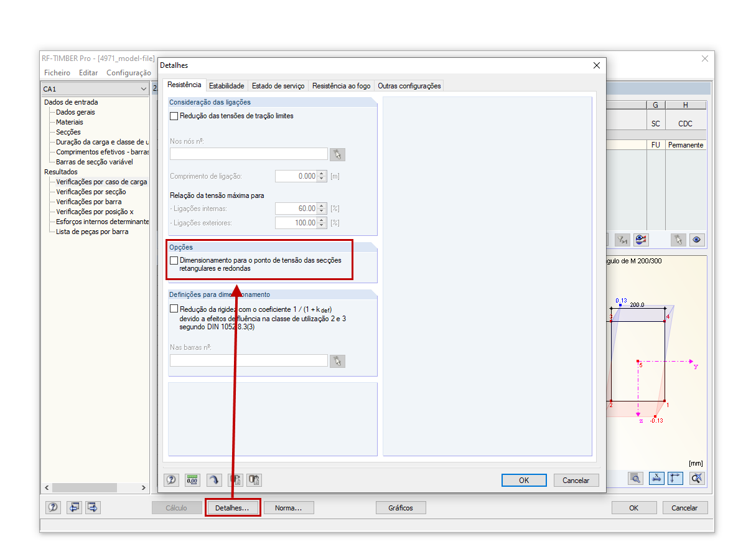756x554 pixels.
Task: Toggle the dimensions x icon under section view
Action: [656, 478]
